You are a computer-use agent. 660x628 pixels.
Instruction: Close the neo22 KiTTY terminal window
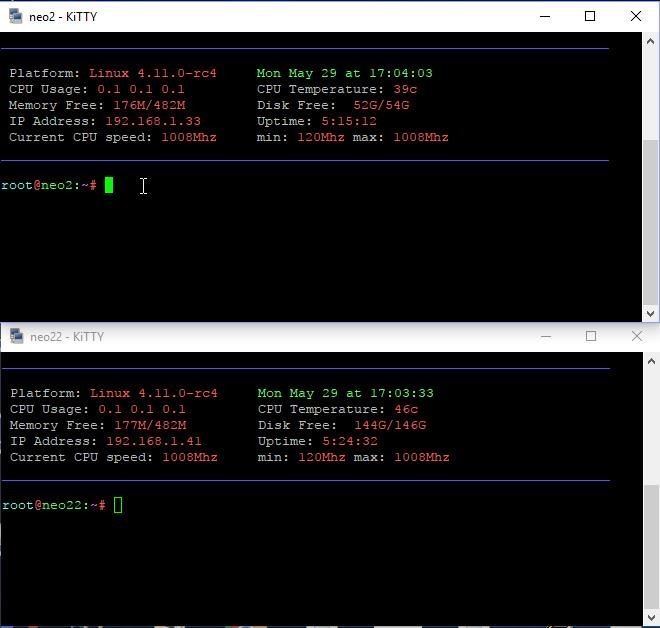click(x=636, y=336)
